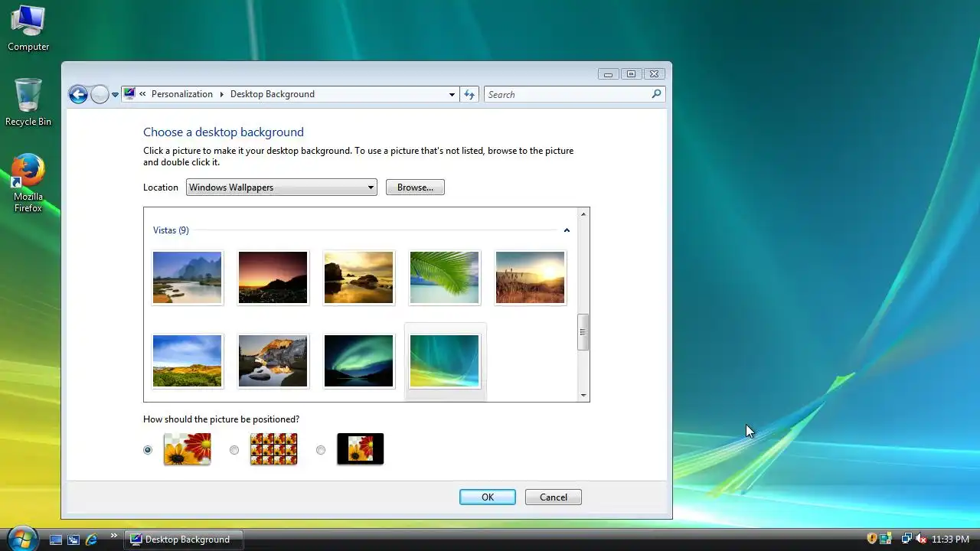This screenshot has width=980, height=551.
Task: Select the center positioning radio button
Action: point(321,450)
